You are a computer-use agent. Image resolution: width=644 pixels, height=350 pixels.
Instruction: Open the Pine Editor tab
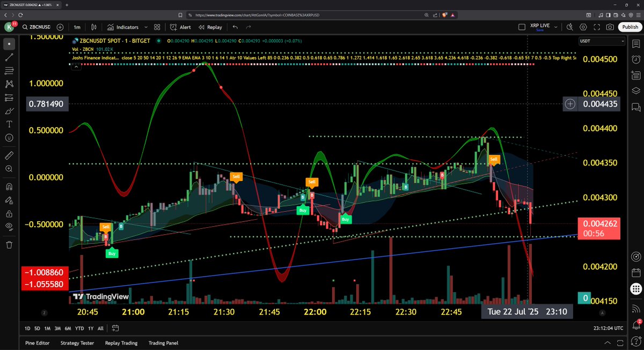click(38, 343)
